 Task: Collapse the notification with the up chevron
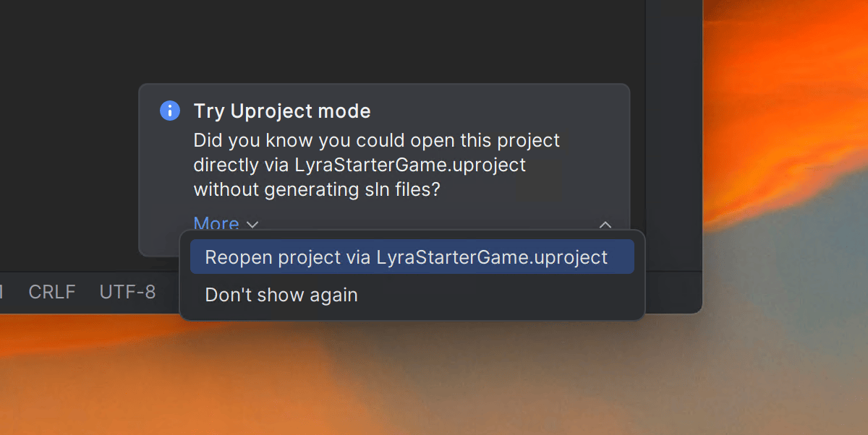coord(605,224)
